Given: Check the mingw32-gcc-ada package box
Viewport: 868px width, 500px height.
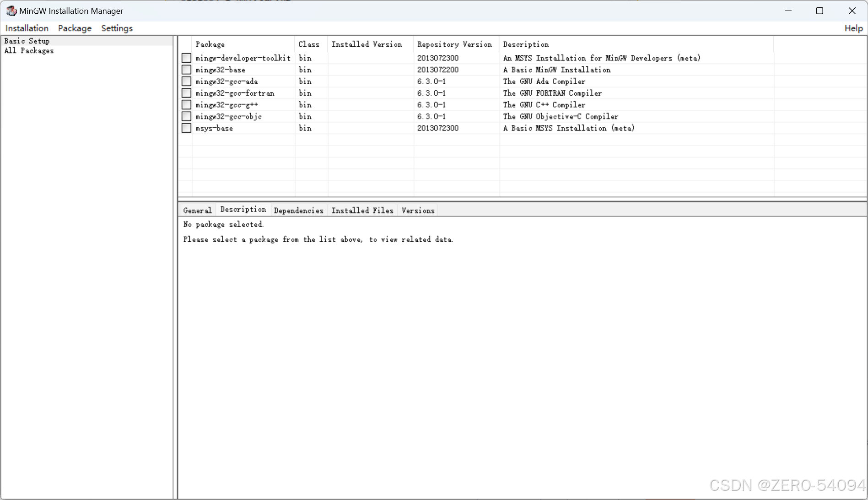Looking at the screenshot, I should (186, 81).
